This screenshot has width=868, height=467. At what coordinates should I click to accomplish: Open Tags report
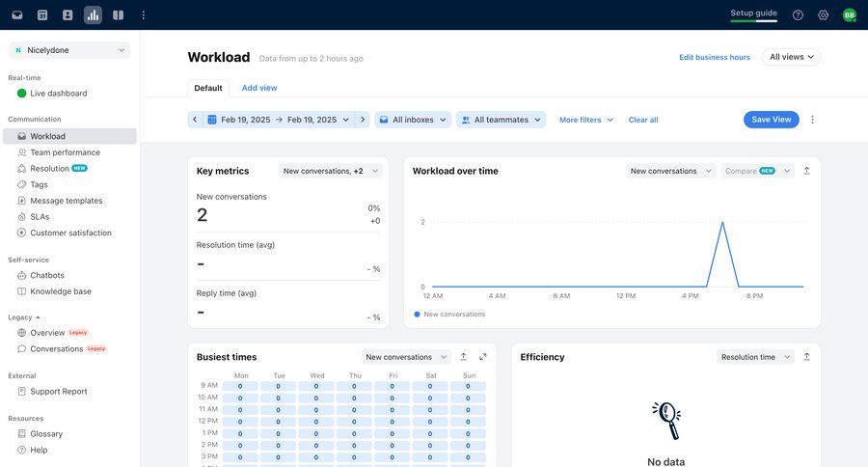[39, 184]
